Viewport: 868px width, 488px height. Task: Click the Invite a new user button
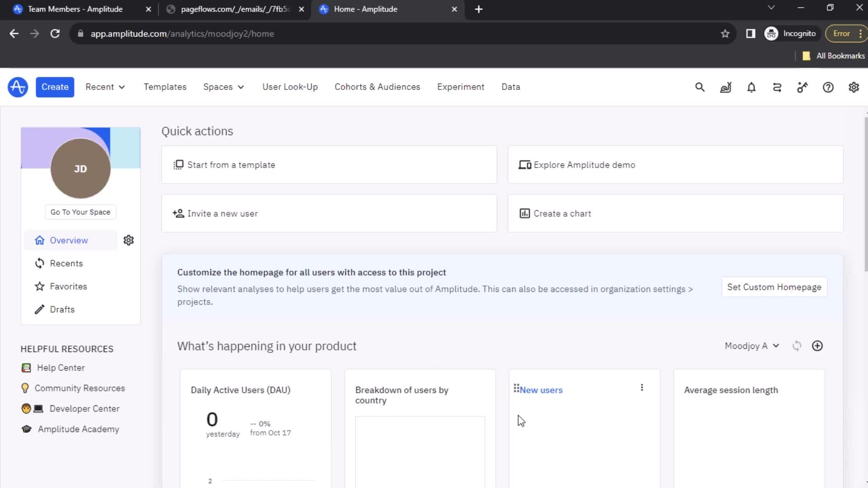tap(329, 213)
